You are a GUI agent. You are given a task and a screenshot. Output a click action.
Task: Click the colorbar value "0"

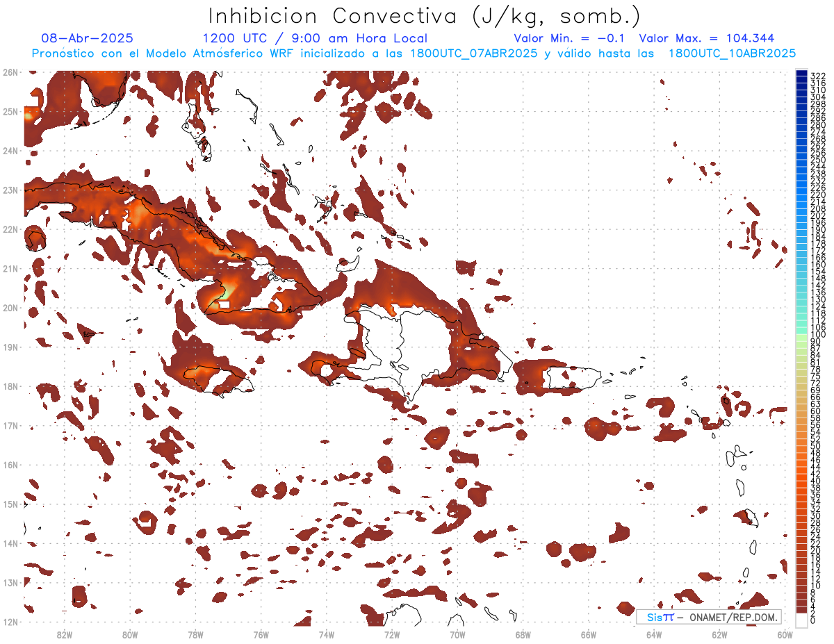813,620
